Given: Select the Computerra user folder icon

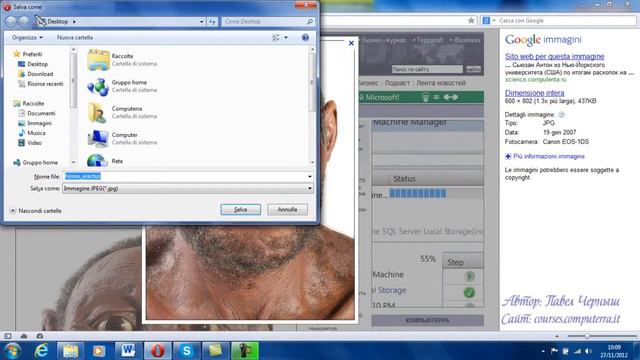Looking at the screenshot, I should click(98, 112).
